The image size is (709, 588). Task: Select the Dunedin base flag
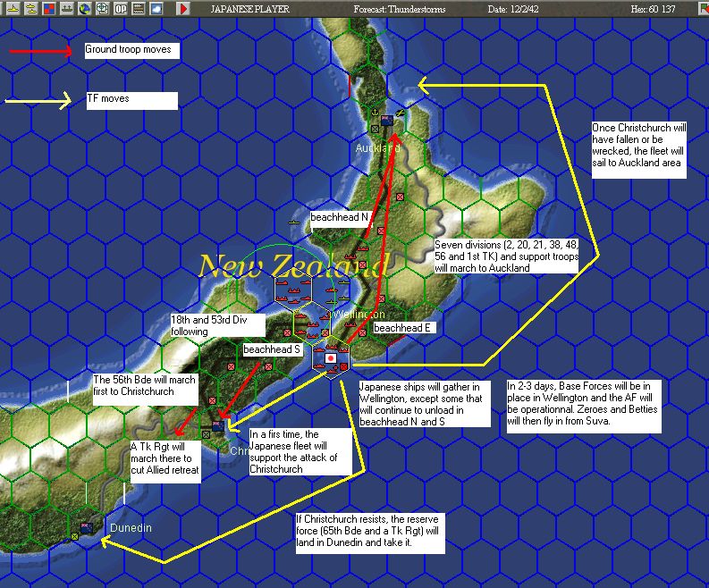click(x=87, y=528)
